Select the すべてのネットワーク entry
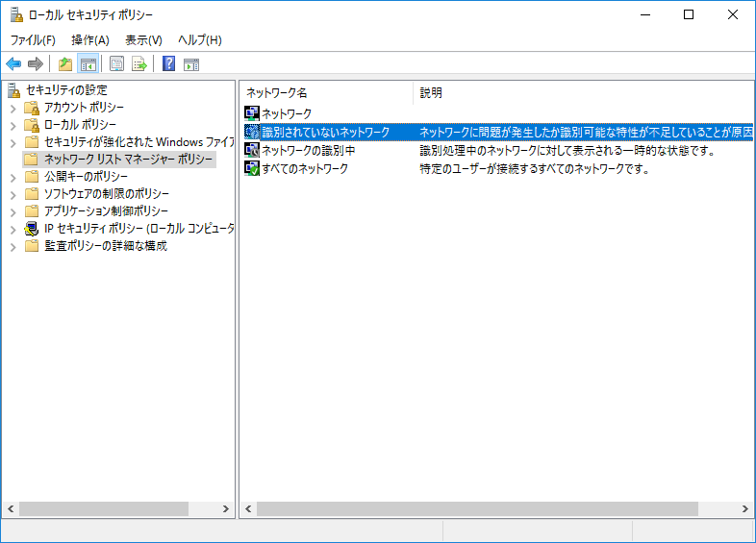Screen dimensions: 756x543 tap(305, 168)
